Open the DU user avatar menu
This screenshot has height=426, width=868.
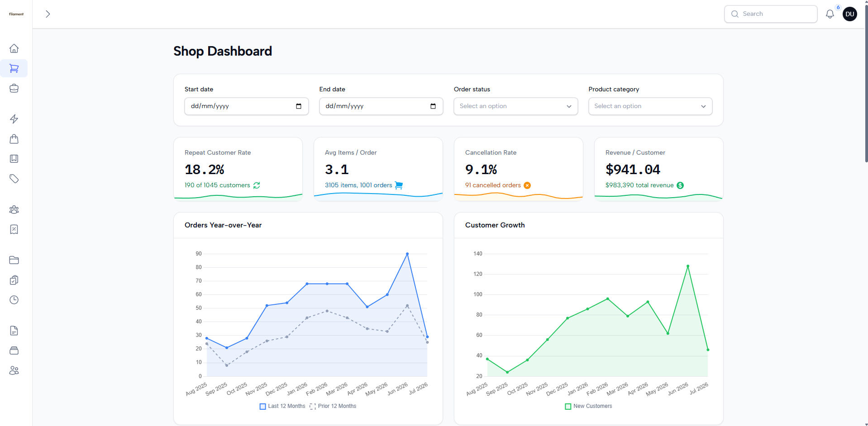[x=849, y=14]
